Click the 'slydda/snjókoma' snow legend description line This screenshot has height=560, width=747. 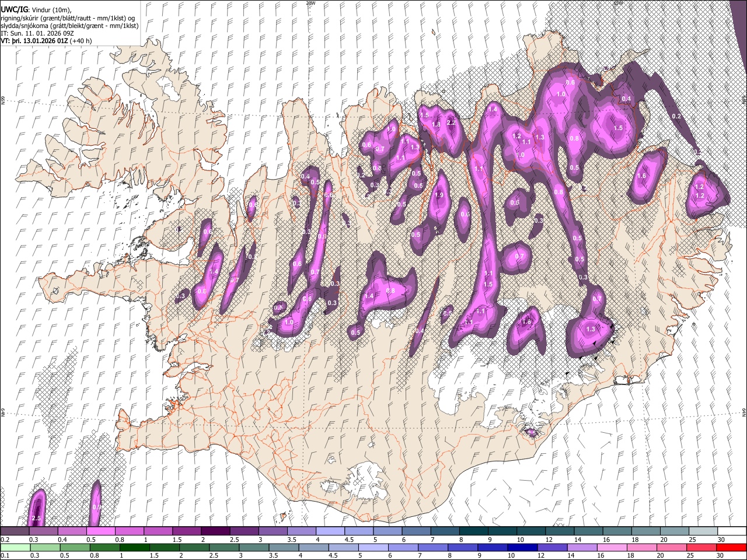68,25
